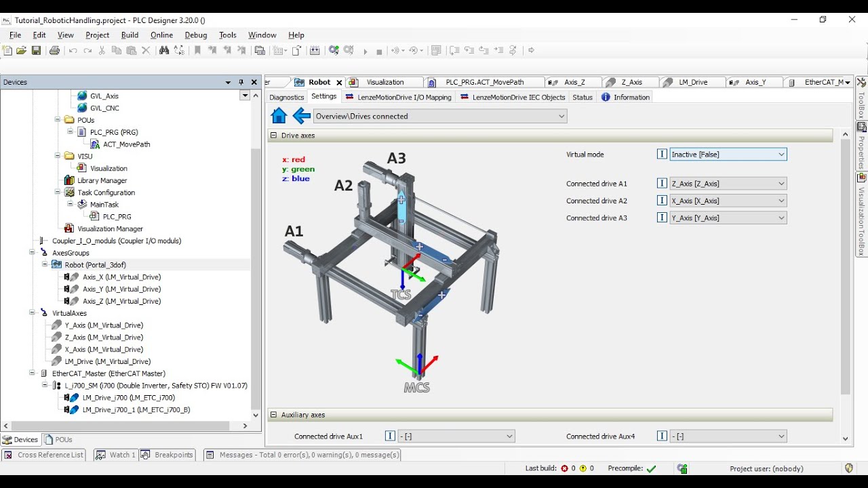Show the Watch 1 pane
Screen dimensions: 868x488
click(x=115, y=455)
